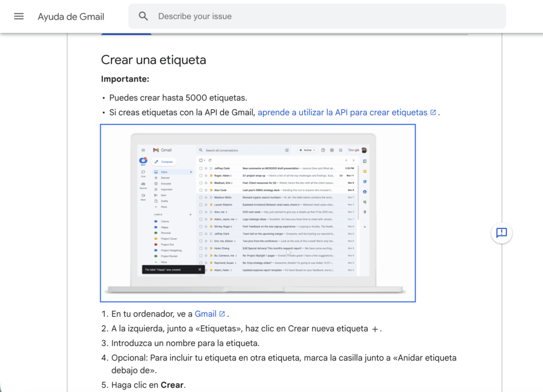Viewport: 543px width, 392px height.
Task: Click the external link icon beside Gmail
Action: [x=222, y=314]
